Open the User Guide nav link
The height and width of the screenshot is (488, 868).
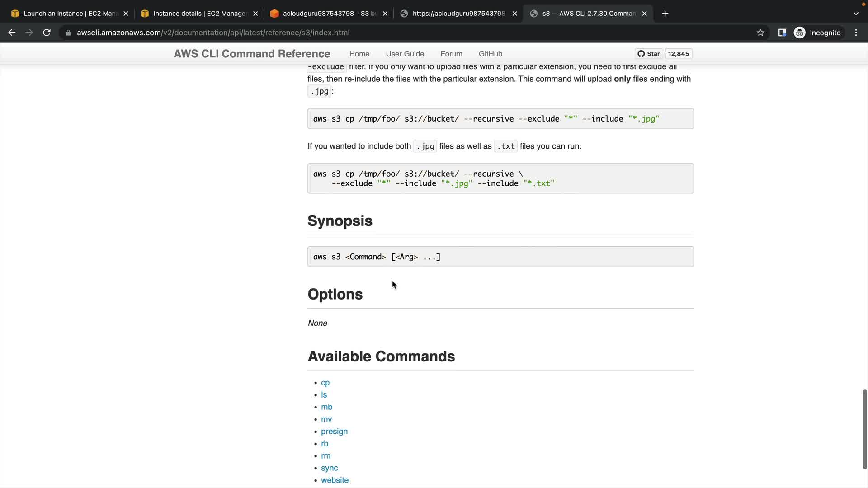click(x=405, y=54)
